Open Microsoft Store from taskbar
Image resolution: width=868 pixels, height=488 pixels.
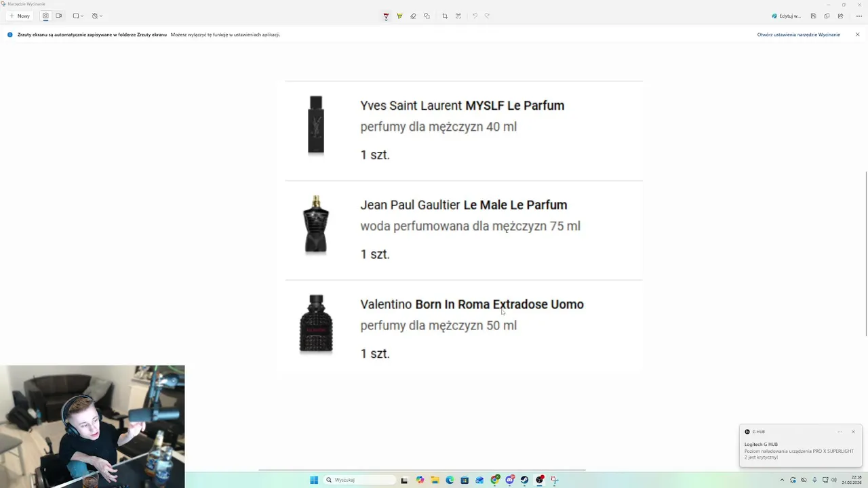465,480
